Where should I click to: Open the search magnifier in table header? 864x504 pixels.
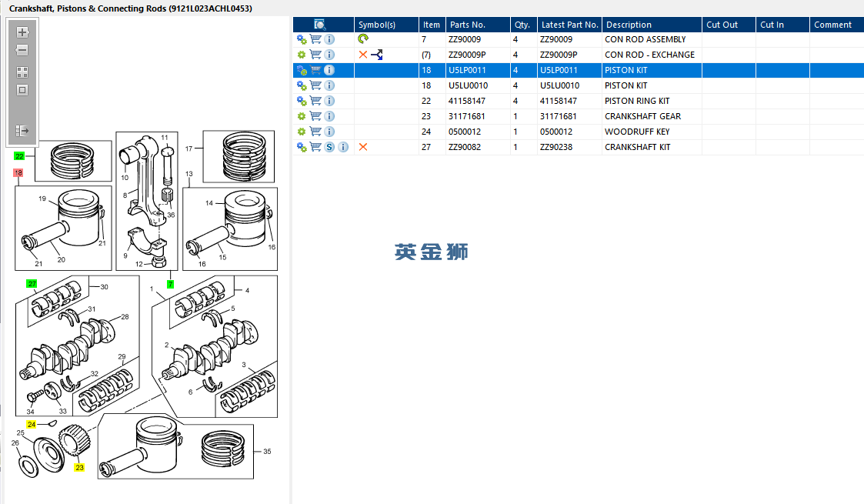[320, 24]
